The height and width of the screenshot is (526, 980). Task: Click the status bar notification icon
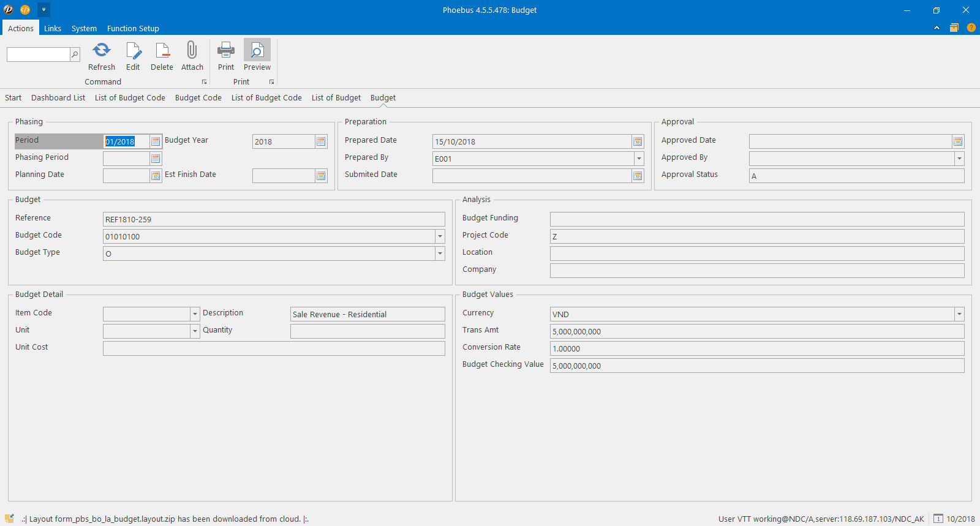9,518
